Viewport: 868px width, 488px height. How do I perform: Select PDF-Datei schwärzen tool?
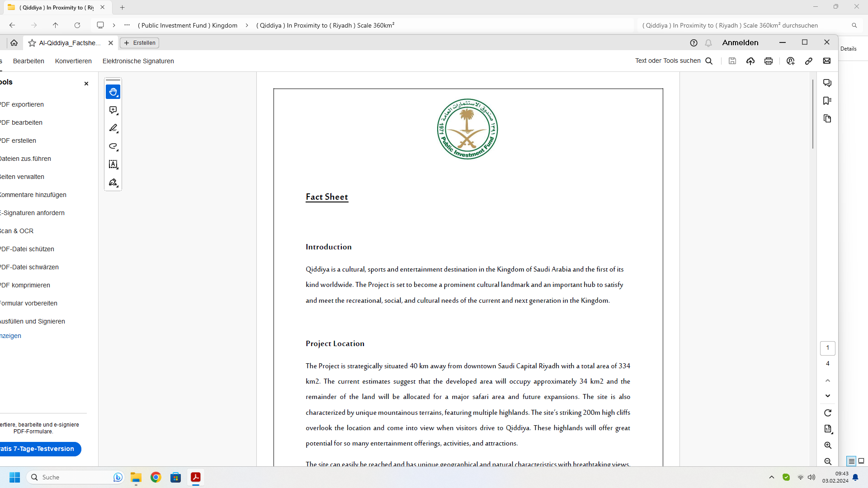(x=29, y=267)
